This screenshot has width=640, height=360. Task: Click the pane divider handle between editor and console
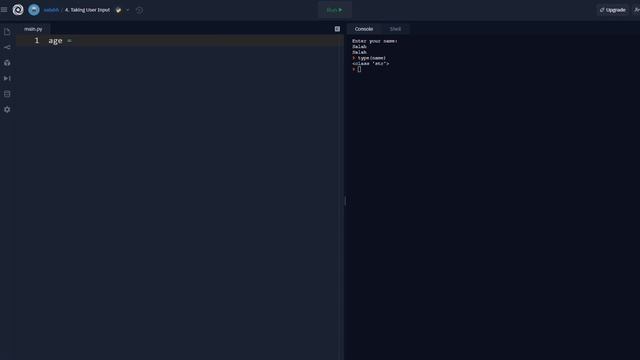(345, 201)
